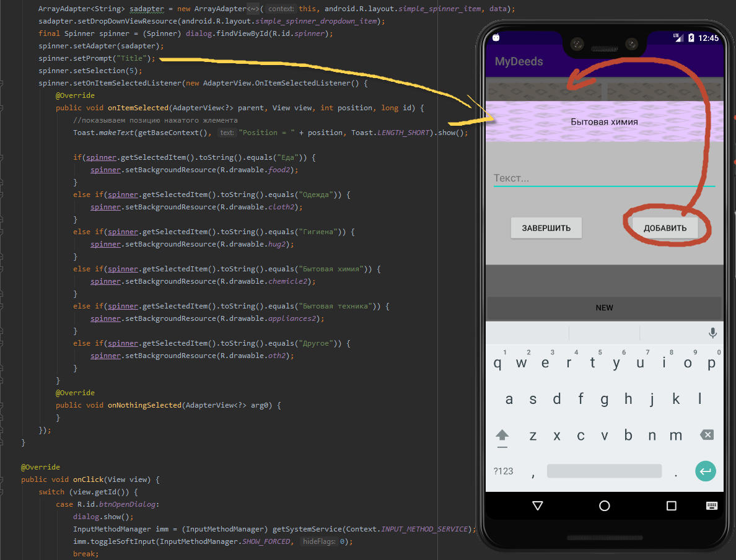
Task: Click the case R.id.btnOpenDialog line
Action: point(108,504)
